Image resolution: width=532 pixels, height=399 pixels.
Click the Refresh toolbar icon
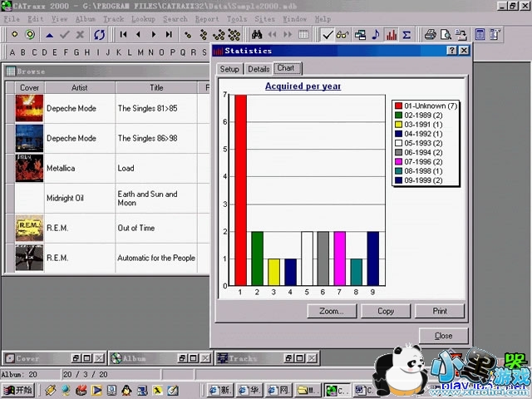[100, 35]
